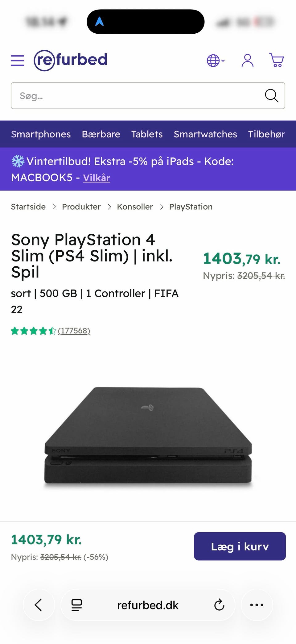Image resolution: width=296 pixels, height=644 pixels.
Task: Open the Bærbare category
Action: pyautogui.click(x=101, y=134)
